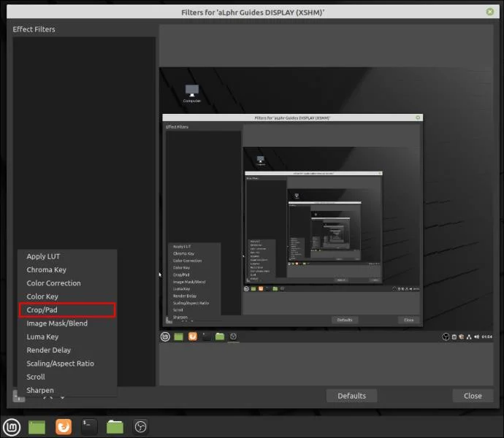Switch to OBS Studio taskbar icon

(140, 427)
